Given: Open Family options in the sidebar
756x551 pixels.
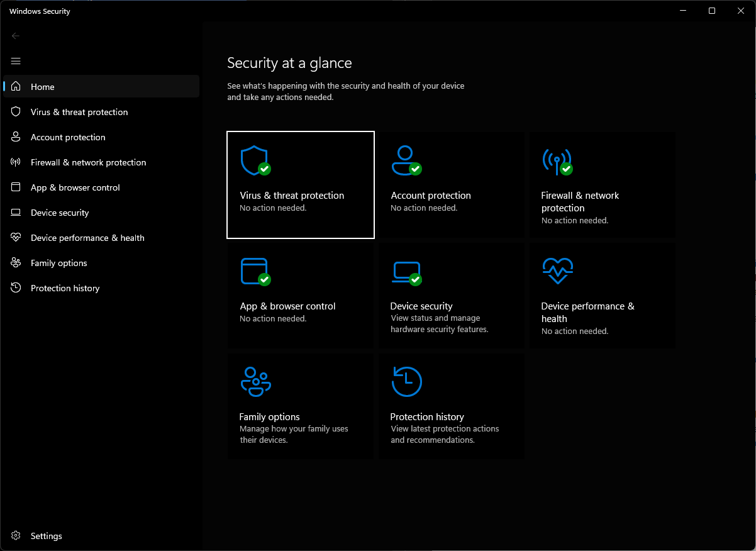Looking at the screenshot, I should [x=101, y=263].
